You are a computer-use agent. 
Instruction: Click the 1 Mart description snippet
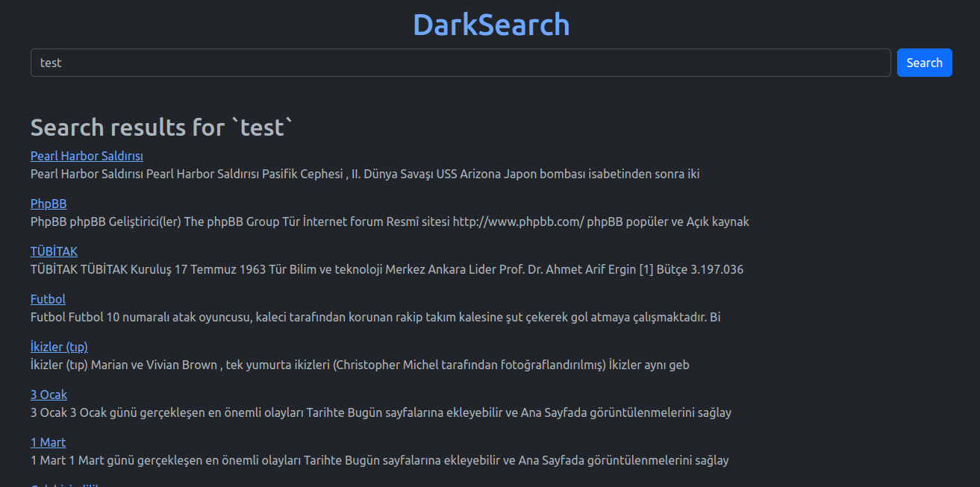click(379, 460)
